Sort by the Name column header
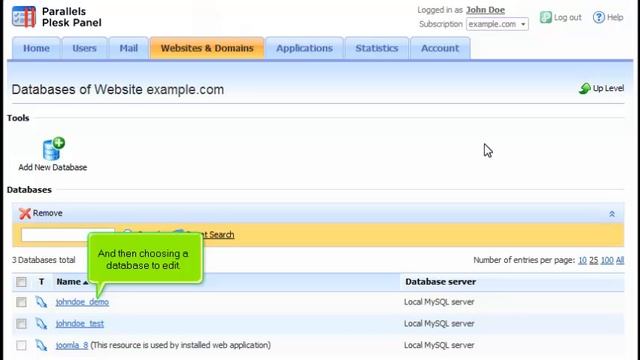Screen dimensions: 640x360 click(x=72, y=282)
